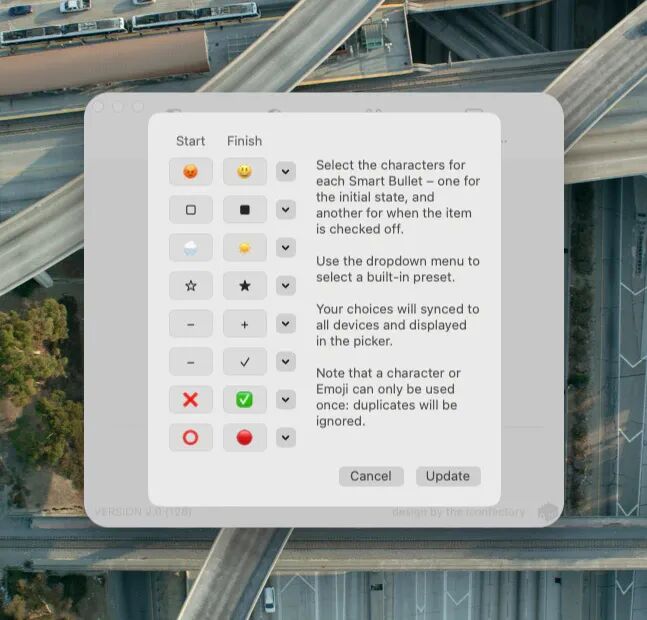Click the angry face emoji Start bullet

click(191, 172)
